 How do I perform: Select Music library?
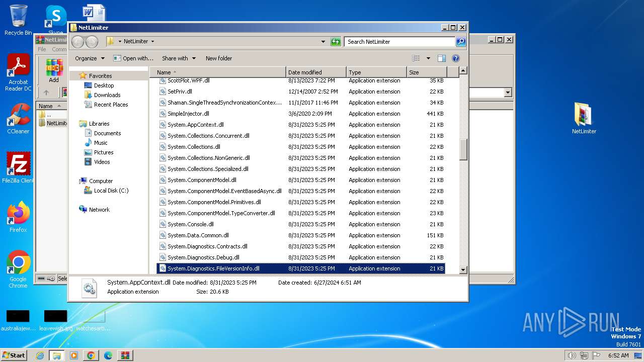pos(101,143)
